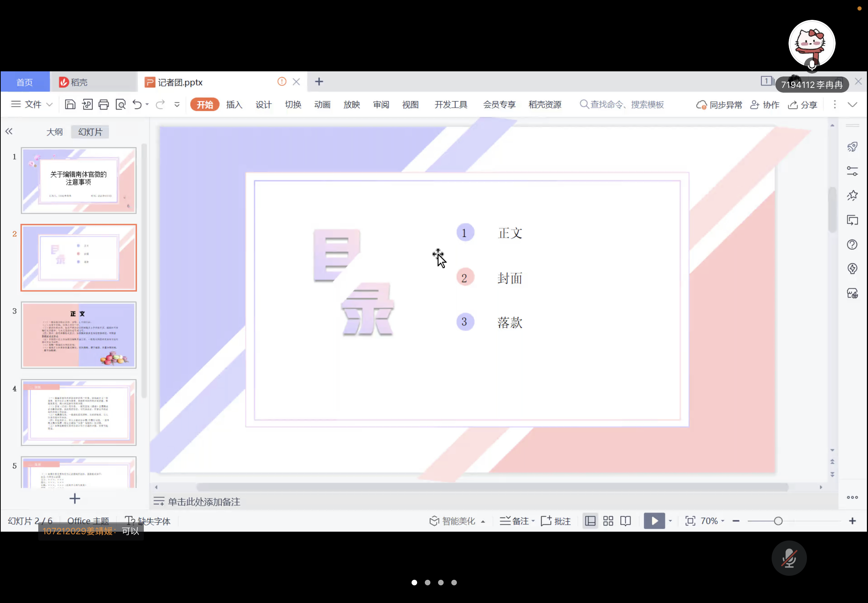Image resolution: width=868 pixels, height=603 pixels.
Task: Toggle normal view layout button
Action: click(590, 521)
